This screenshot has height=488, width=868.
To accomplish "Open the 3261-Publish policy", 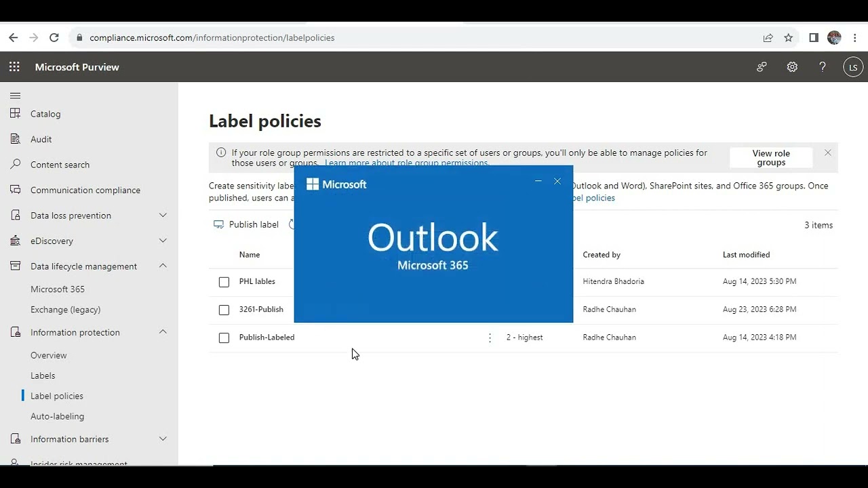I will [x=261, y=309].
